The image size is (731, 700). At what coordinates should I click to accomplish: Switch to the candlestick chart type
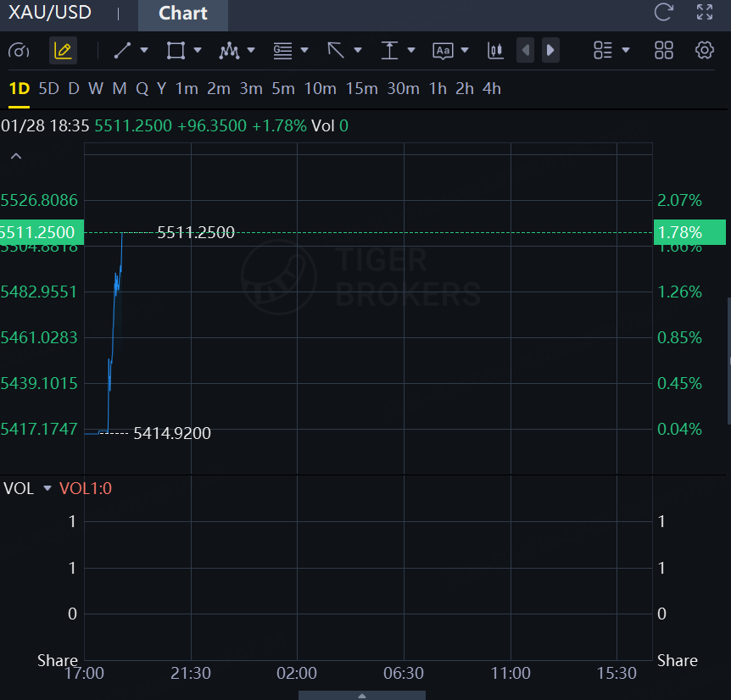[x=495, y=51]
